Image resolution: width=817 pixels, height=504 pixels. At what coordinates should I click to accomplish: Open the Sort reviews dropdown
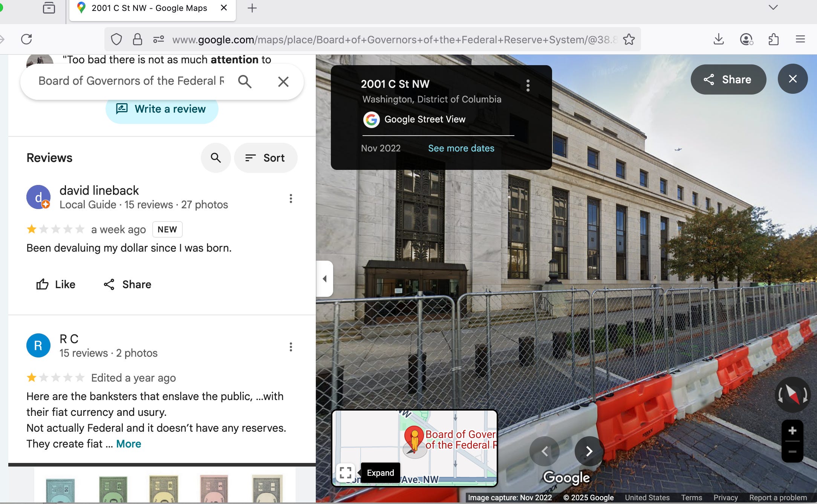click(x=265, y=158)
